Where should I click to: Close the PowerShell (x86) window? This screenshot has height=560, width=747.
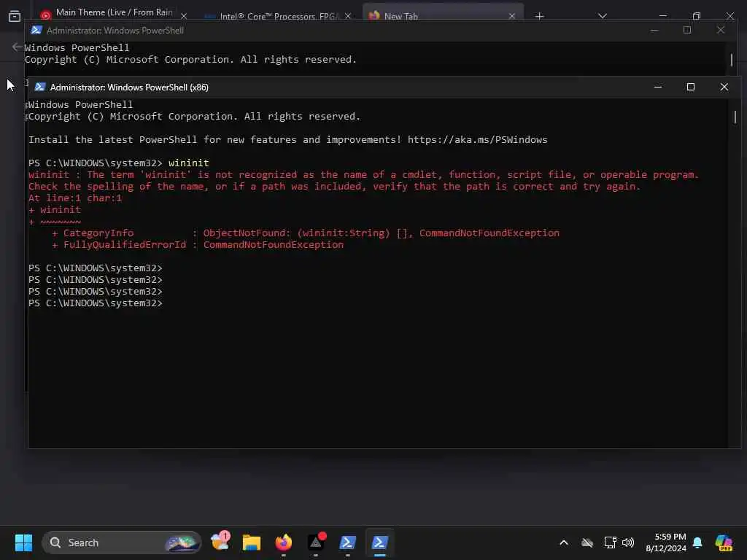(724, 87)
